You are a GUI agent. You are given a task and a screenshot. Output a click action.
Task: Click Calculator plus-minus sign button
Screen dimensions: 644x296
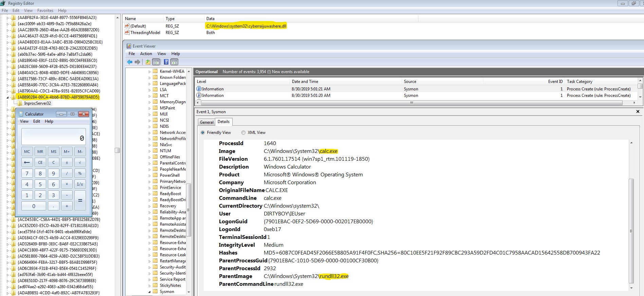(67, 162)
